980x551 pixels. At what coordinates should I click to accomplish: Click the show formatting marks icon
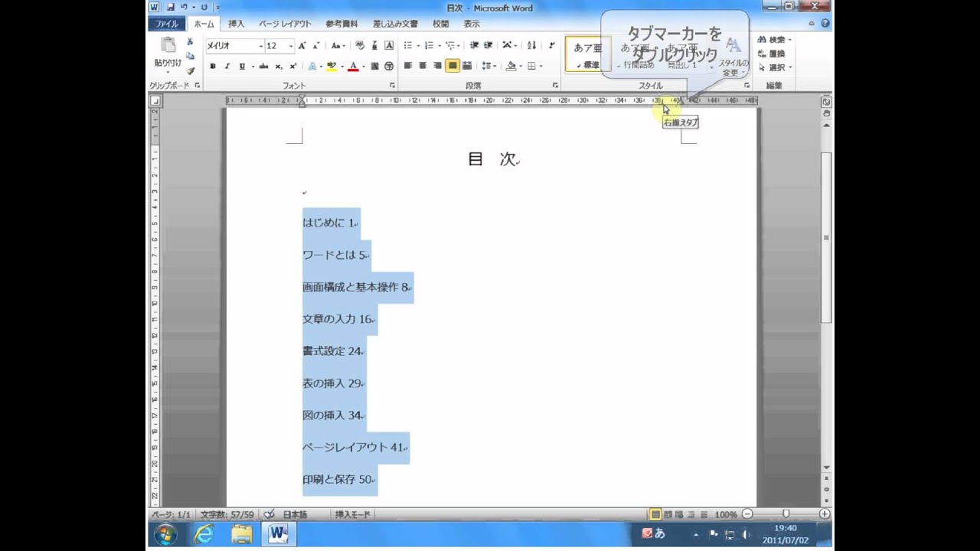coord(551,46)
